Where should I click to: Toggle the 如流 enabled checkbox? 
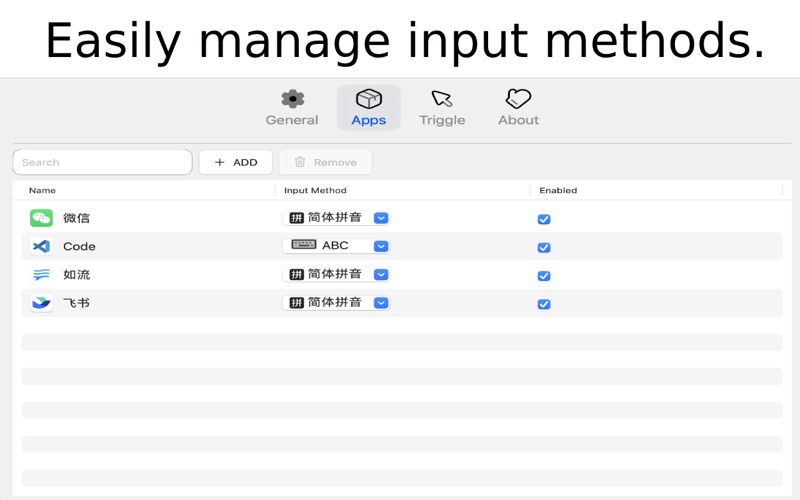coord(544,276)
